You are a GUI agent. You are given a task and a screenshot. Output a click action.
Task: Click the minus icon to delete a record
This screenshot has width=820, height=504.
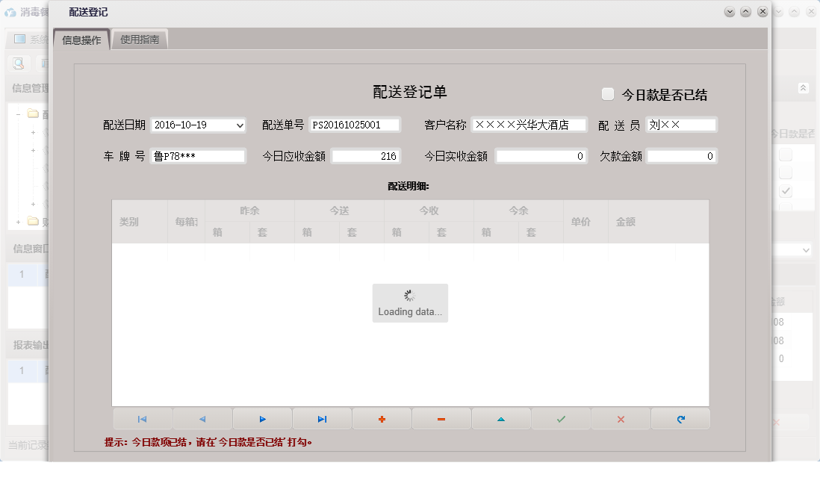tap(441, 418)
